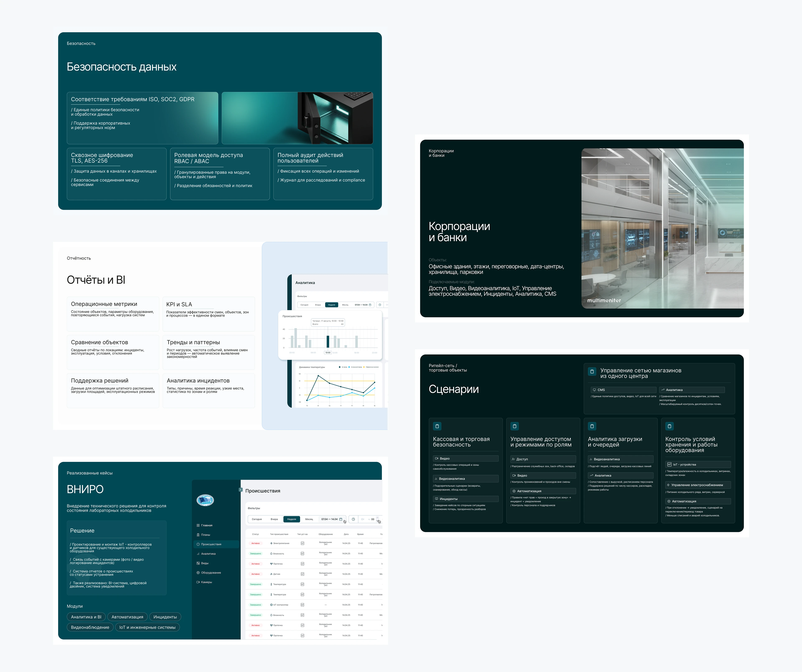This screenshot has width=802, height=672.
Task: Go to Главная via its dashboard icon
Action: (198, 525)
